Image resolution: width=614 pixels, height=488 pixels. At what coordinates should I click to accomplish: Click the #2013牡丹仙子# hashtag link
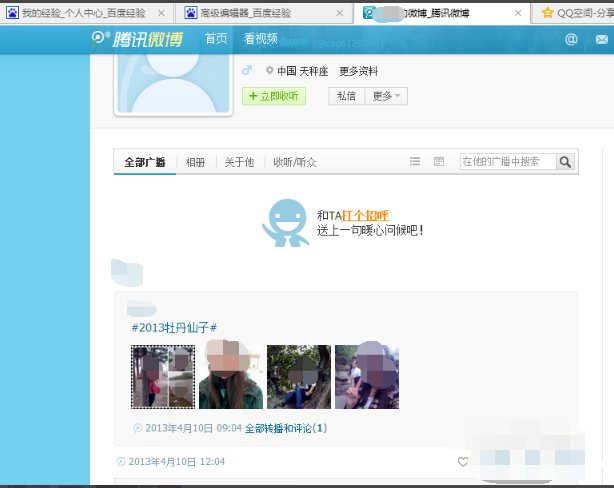[x=175, y=328]
